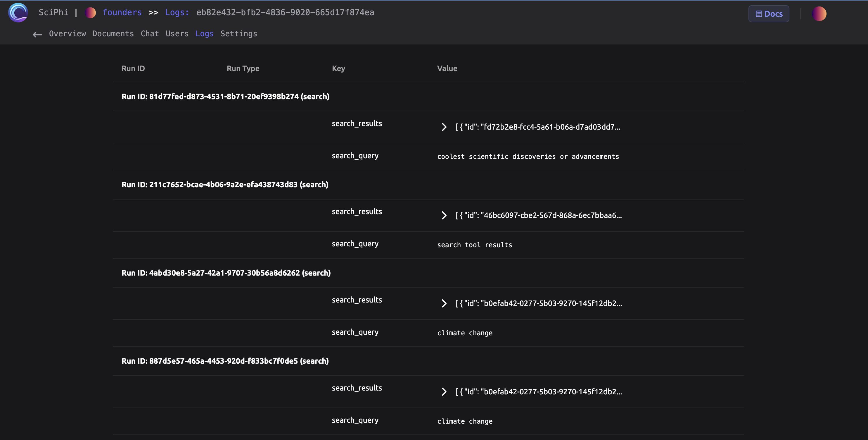This screenshot has height=440, width=868.
Task: Switch to the Overview tab
Action: point(68,34)
